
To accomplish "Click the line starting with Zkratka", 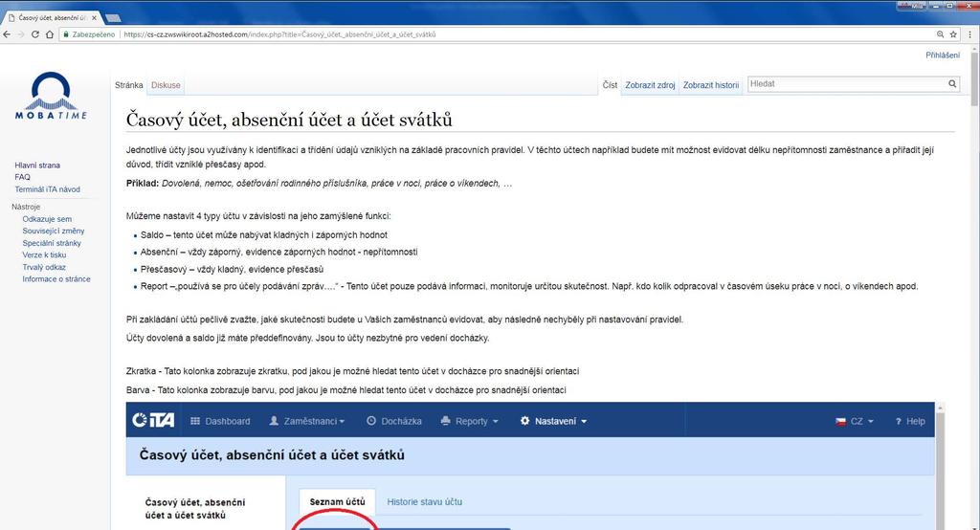I will pyautogui.click(x=352, y=371).
